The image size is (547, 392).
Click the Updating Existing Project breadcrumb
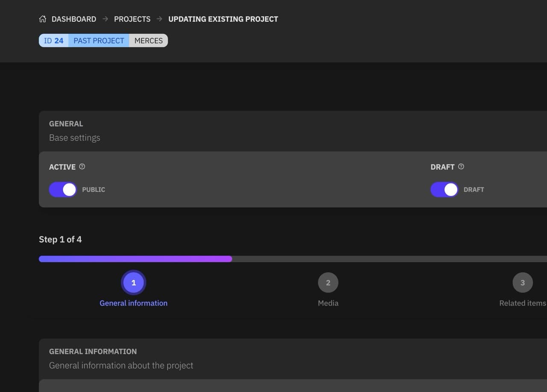coord(223,19)
